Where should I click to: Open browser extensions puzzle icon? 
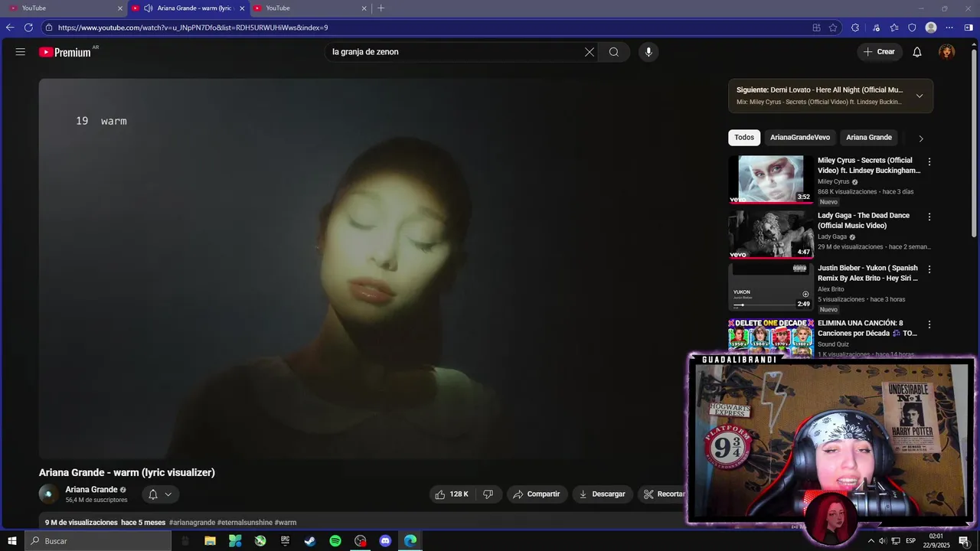tap(855, 28)
